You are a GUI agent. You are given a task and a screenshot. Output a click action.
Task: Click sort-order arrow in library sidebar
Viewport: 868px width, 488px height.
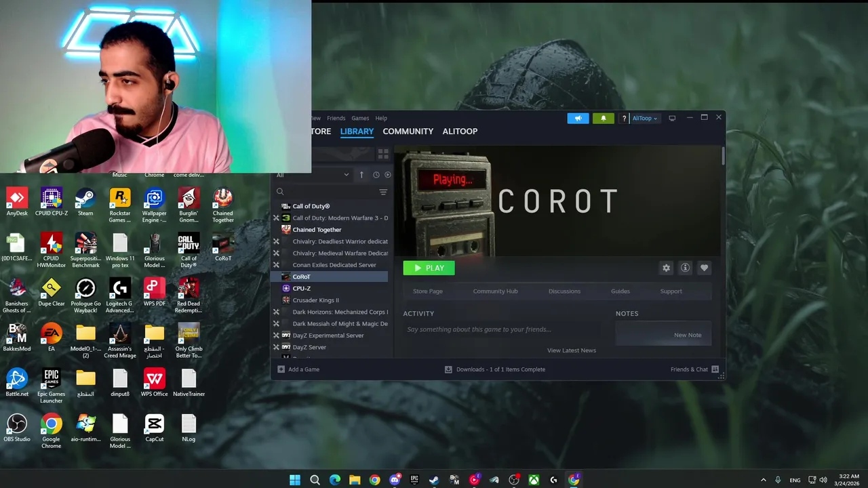click(x=361, y=175)
